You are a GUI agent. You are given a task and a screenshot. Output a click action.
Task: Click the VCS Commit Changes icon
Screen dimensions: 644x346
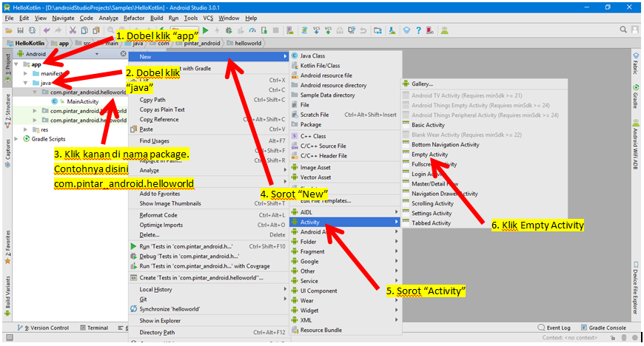pyautogui.click(x=328, y=30)
